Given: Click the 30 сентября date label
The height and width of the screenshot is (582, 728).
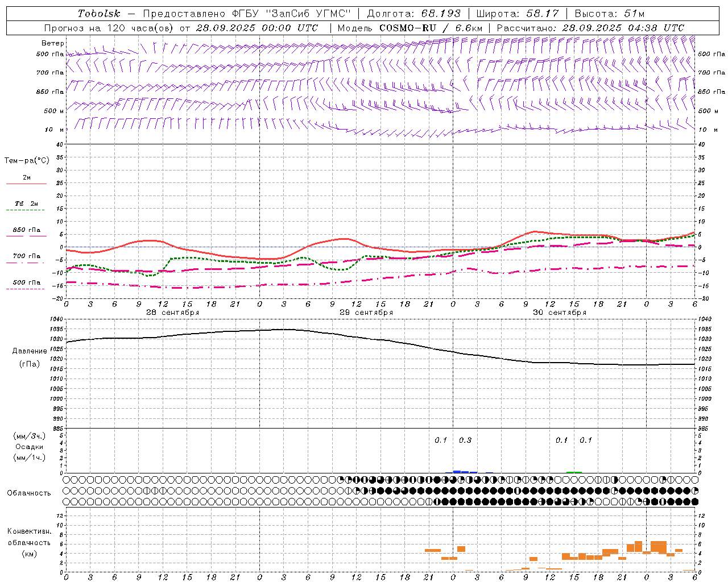Looking at the screenshot, I should coord(560,313).
